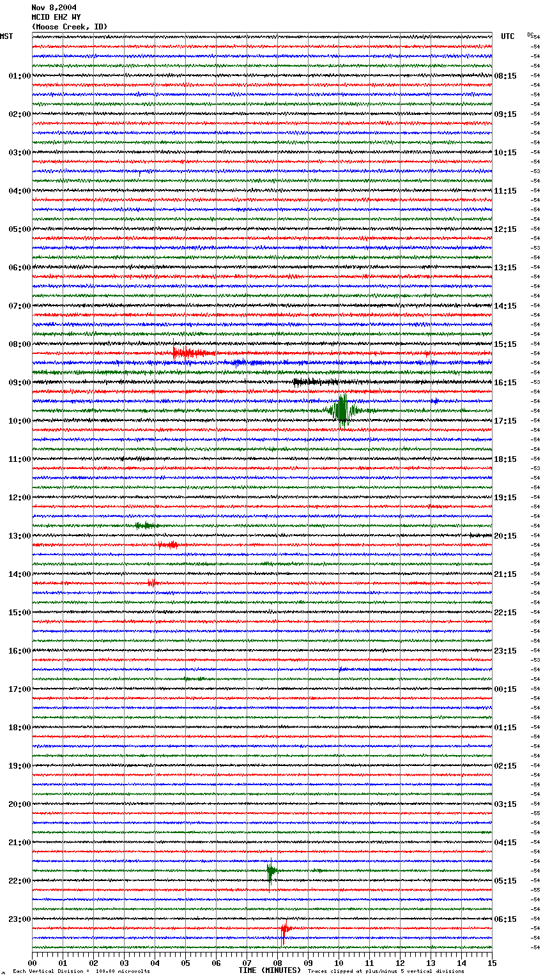This screenshot has width=543, height=980.
Task: Select the 16:00 MST hour label
Action: click(20, 651)
